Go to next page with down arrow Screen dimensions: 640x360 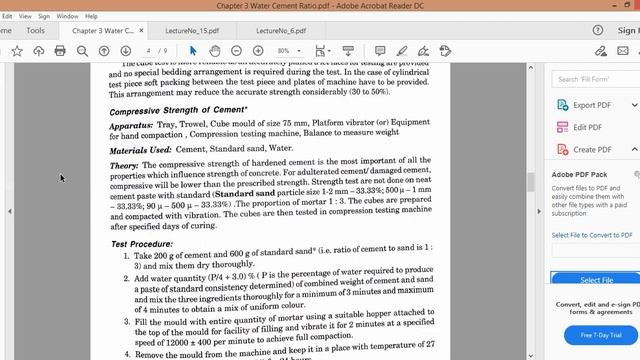click(126, 51)
